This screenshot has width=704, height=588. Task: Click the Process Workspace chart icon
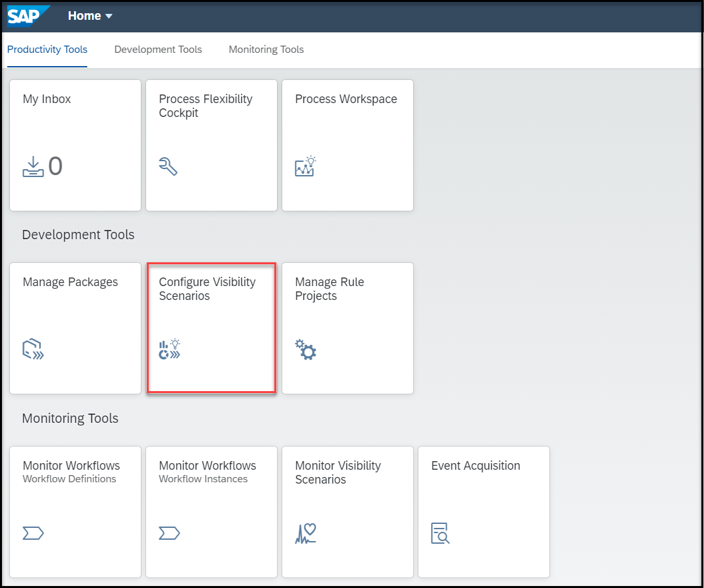tap(305, 166)
